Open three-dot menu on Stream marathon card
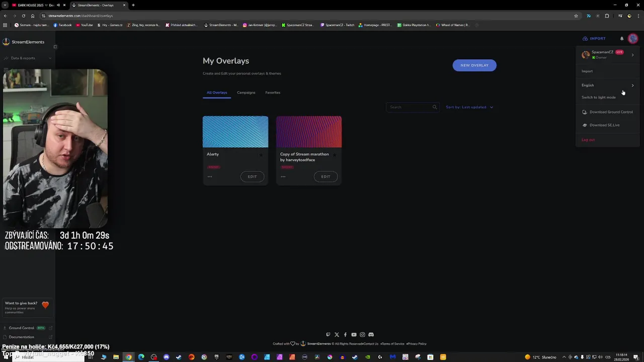This screenshot has height=362, width=644. 283,176
